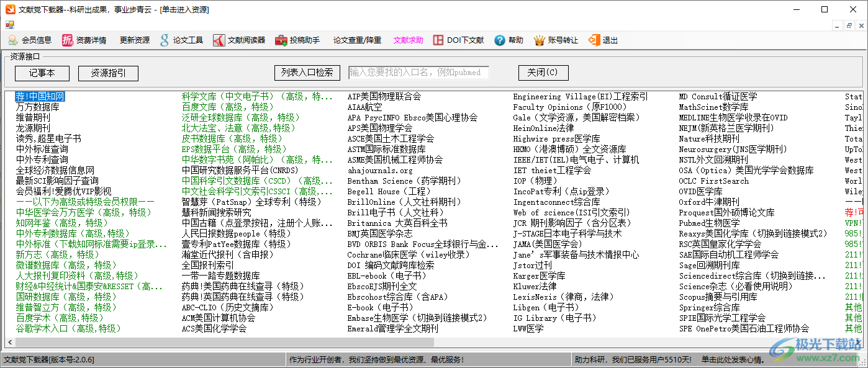
Task: Select 会员福利!爱腾优VIP影视 entry
Action: point(64,192)
